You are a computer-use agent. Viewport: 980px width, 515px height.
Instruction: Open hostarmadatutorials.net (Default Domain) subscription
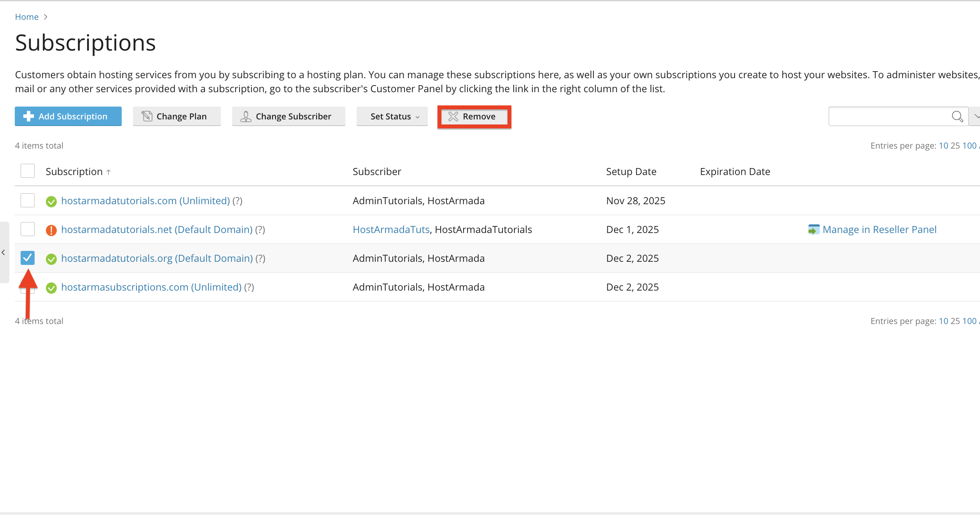(157, 229)
